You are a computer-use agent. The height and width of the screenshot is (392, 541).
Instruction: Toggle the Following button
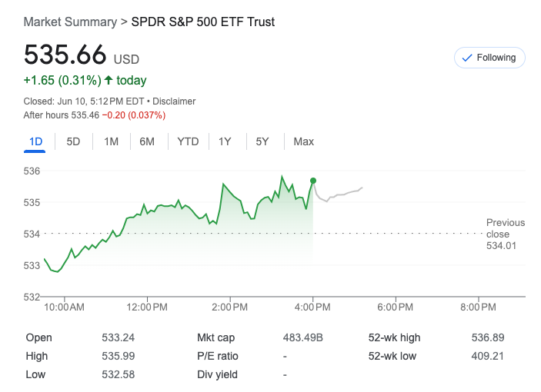489,58
